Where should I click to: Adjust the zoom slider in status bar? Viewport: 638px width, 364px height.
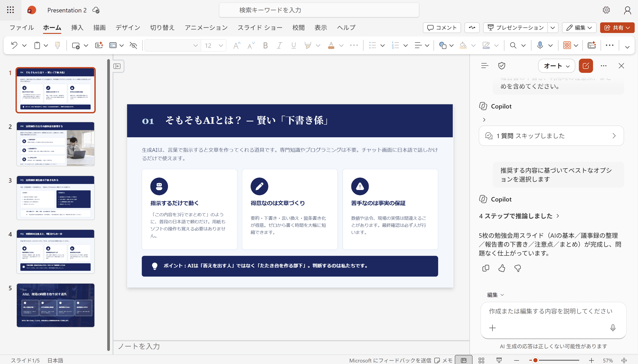(535, 360)
